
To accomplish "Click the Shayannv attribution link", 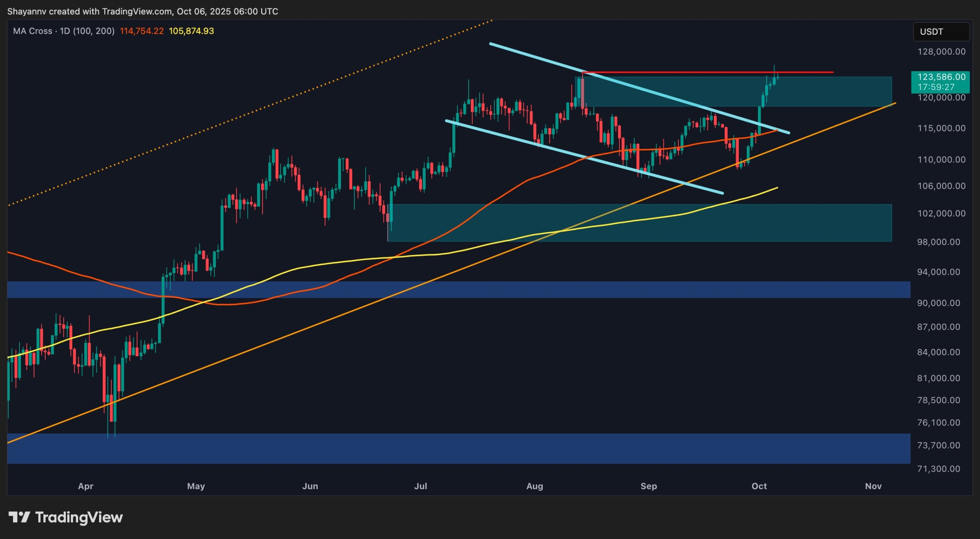I will coord(26,11).
